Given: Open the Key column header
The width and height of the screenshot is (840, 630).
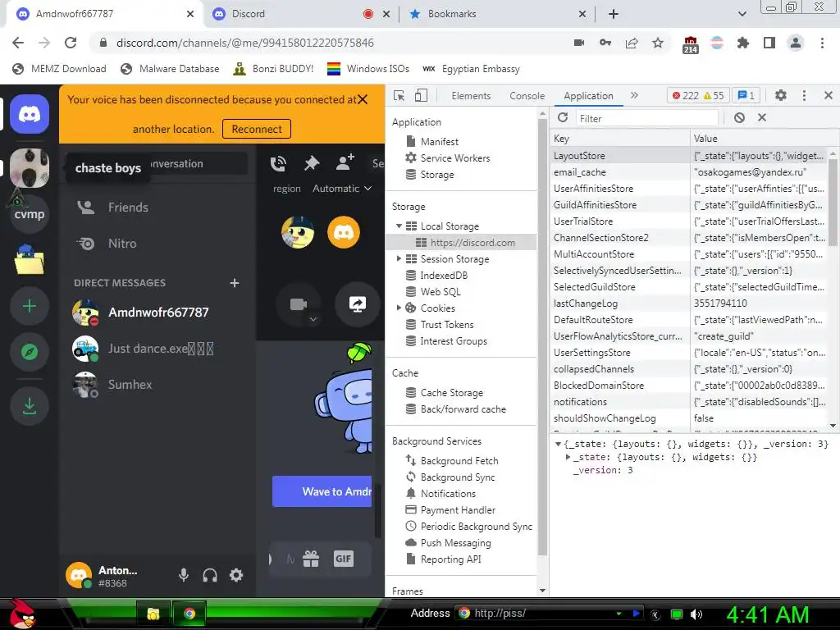Looking at the screenshot, I should point(620,138).
